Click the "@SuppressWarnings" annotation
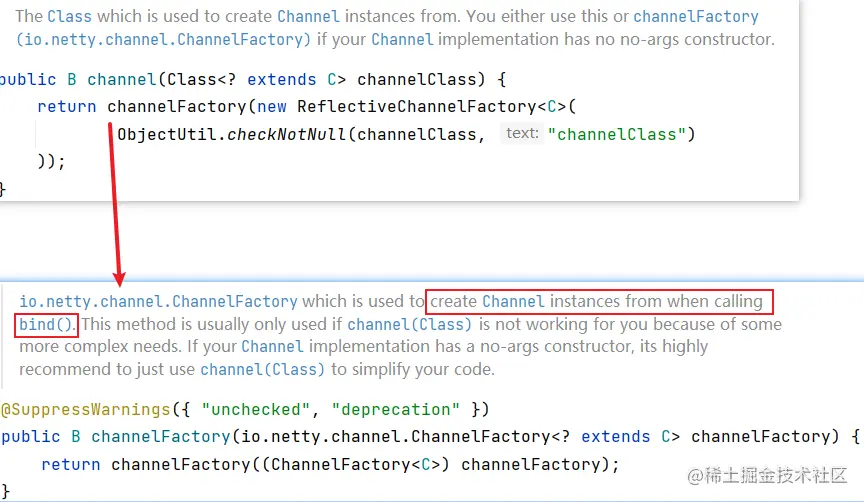Screen dimensions: 864x502 [x=85, y=409]
